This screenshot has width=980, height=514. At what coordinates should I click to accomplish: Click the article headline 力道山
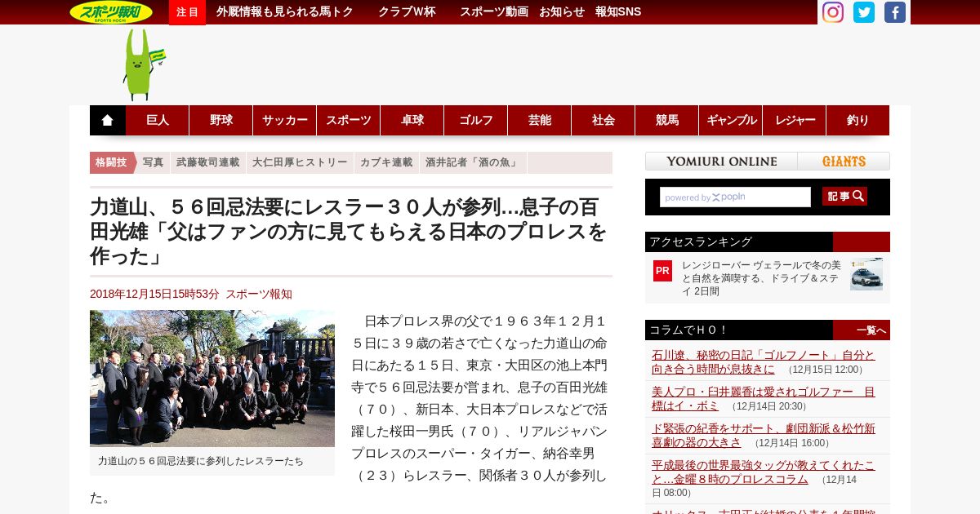point(349,233)
